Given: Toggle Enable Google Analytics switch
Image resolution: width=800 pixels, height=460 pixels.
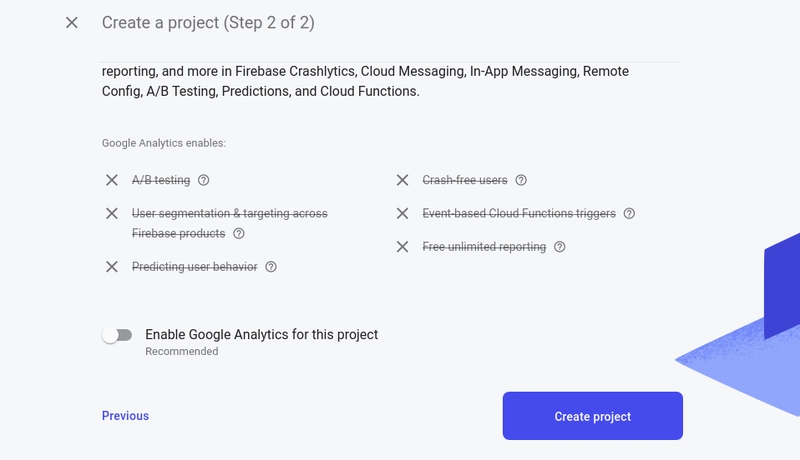Looking at the screenshot, I should 117,335.
